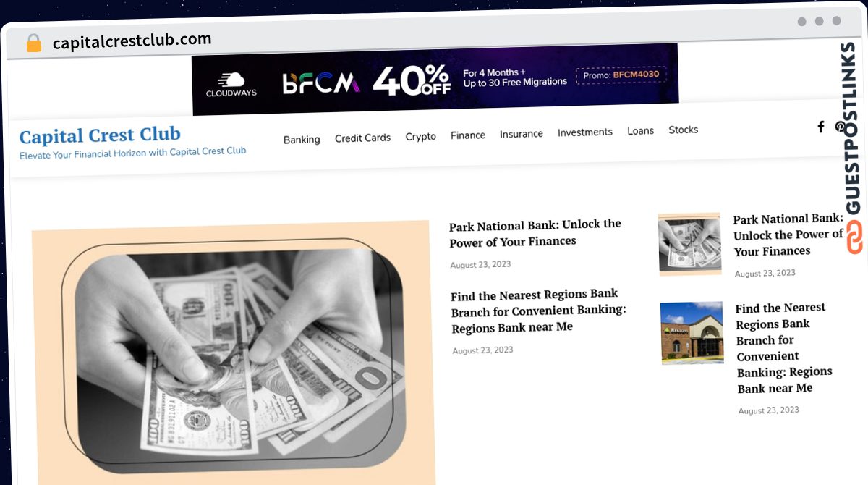The width and height of the screenshot is (868, 485).
Task: Click the Regions Bank building thumbnail
Action: (x=692, y=332)
